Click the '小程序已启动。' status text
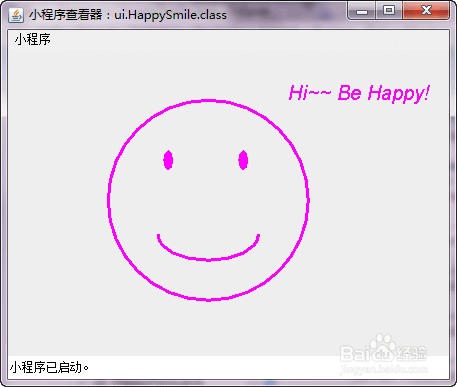Image resolution: width=457 pixels, height=387 pixels. point(49,367)
